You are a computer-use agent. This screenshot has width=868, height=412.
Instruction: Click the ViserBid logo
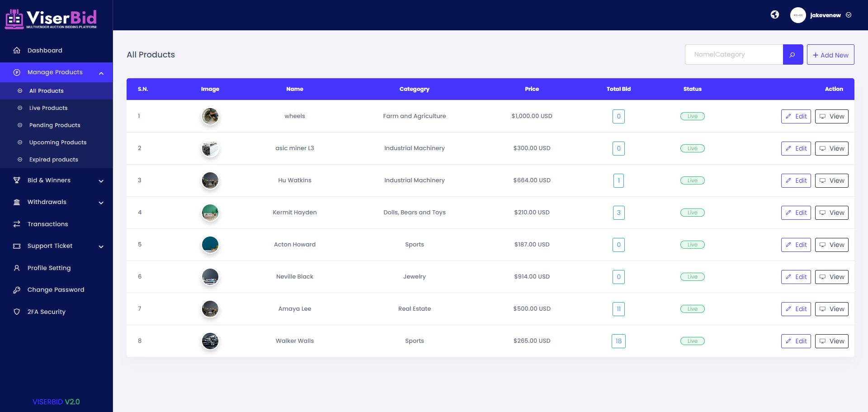(51, 19)
